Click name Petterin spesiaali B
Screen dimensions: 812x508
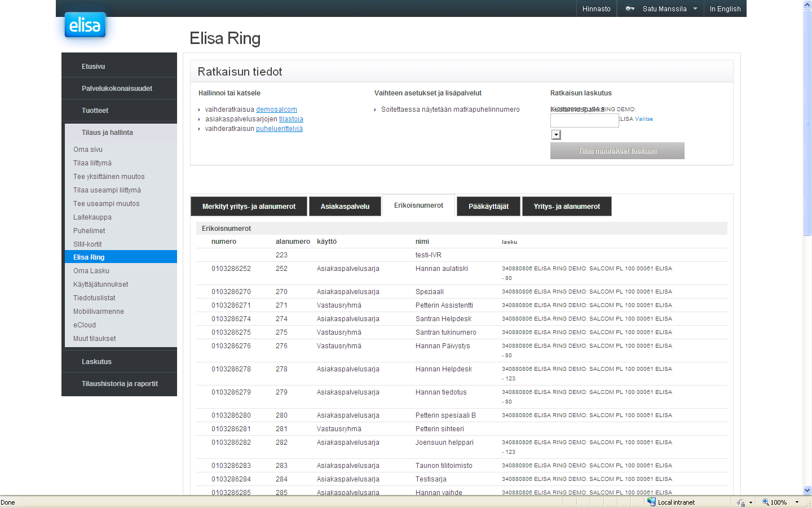click(x=445, y=415)
